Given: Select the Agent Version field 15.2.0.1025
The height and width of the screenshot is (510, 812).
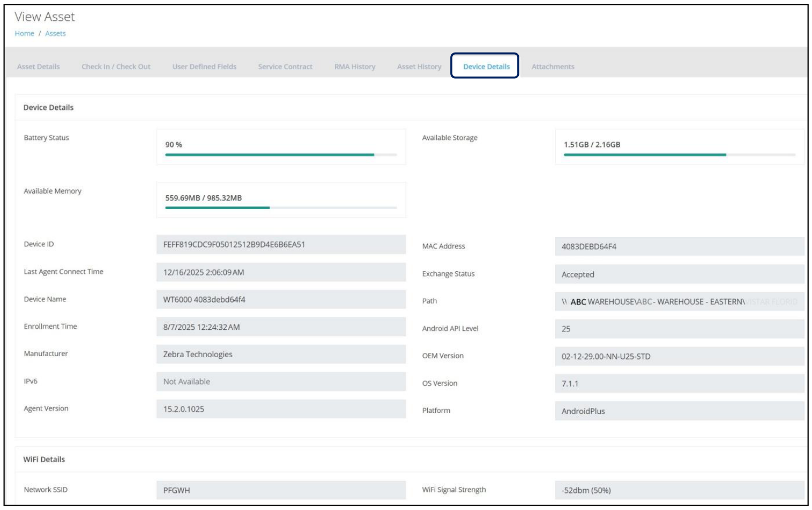Looking at the screenshot, I should click(281, 409).
